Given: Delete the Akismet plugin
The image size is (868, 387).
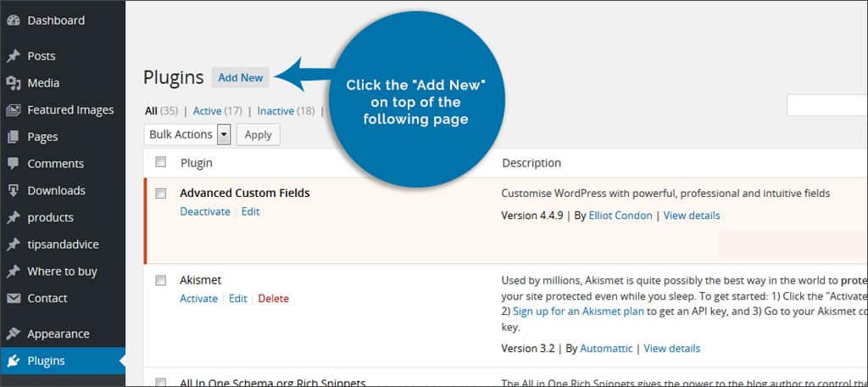Looking at the screenshot, I should tap(274, 299).
